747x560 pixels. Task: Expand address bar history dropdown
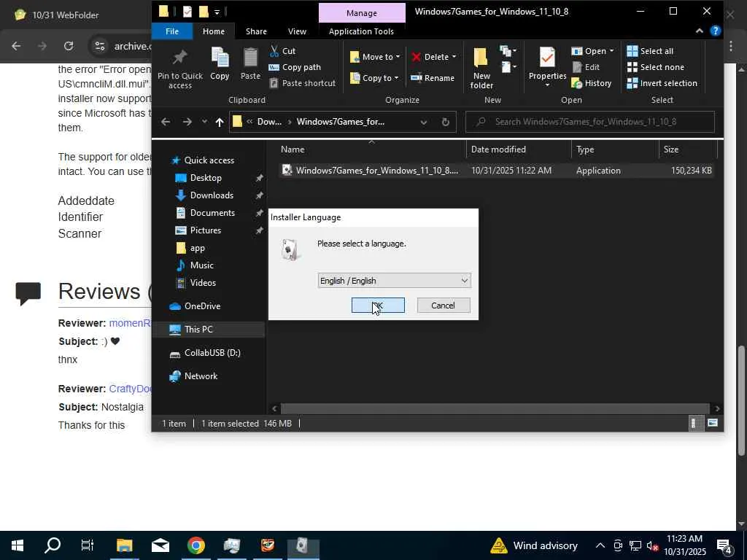pos(424,122)
